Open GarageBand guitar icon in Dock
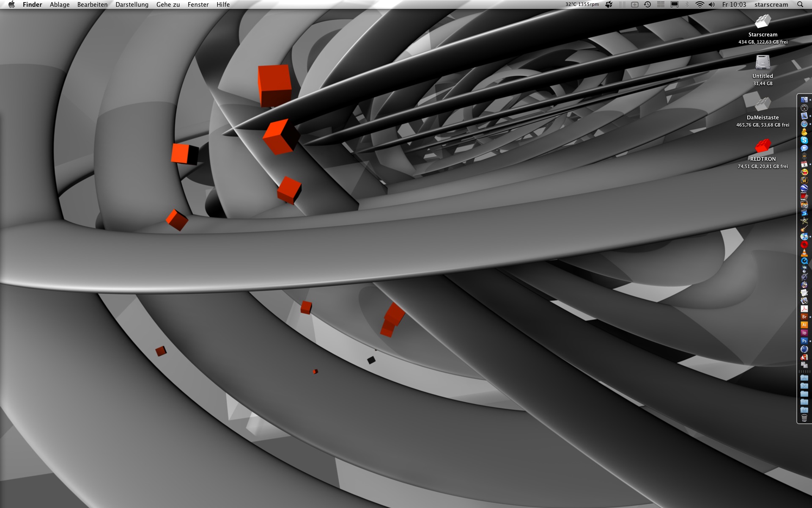 804,229
